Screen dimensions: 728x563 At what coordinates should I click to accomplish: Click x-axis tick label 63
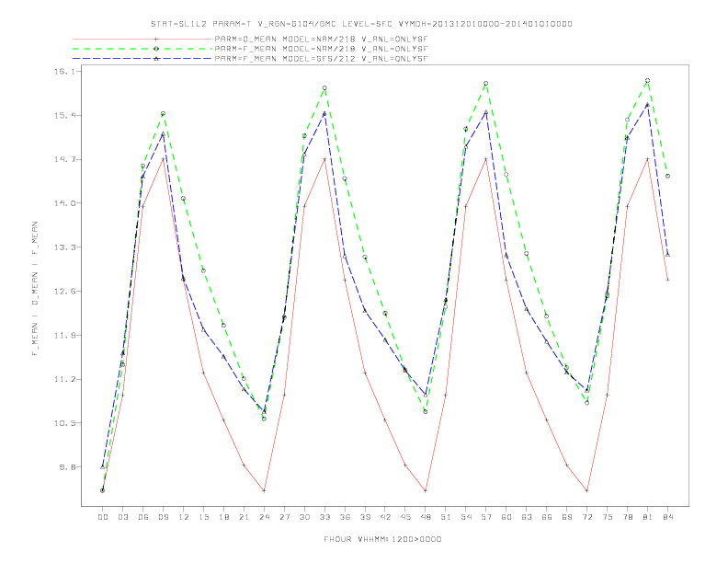[x=527, y=517]
